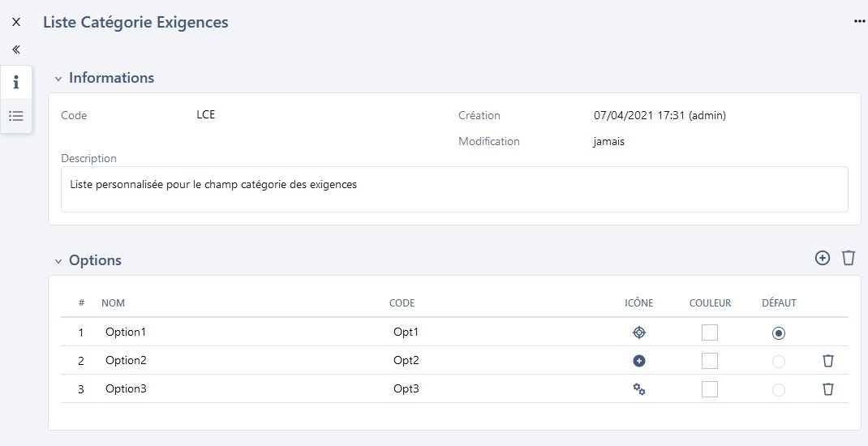The height and width of the screenshot is (446, 868).
Task: Set Option2 as the default option
Action: 779,361
